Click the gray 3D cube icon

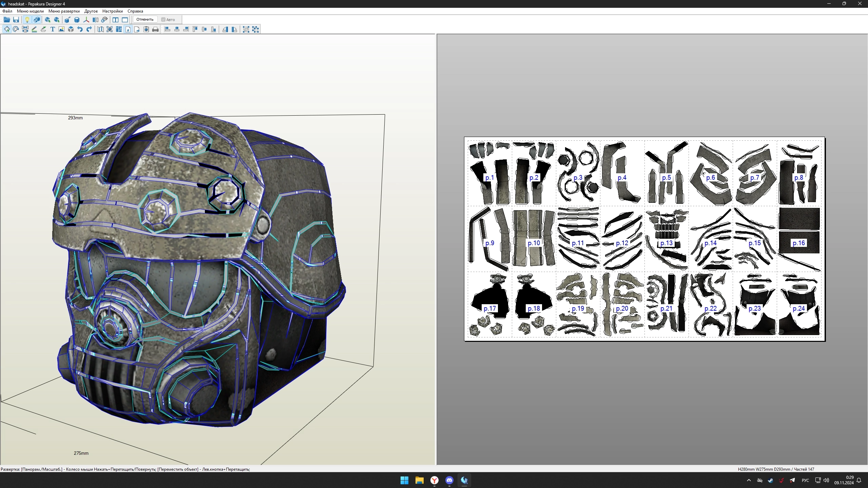coord(71,29)
